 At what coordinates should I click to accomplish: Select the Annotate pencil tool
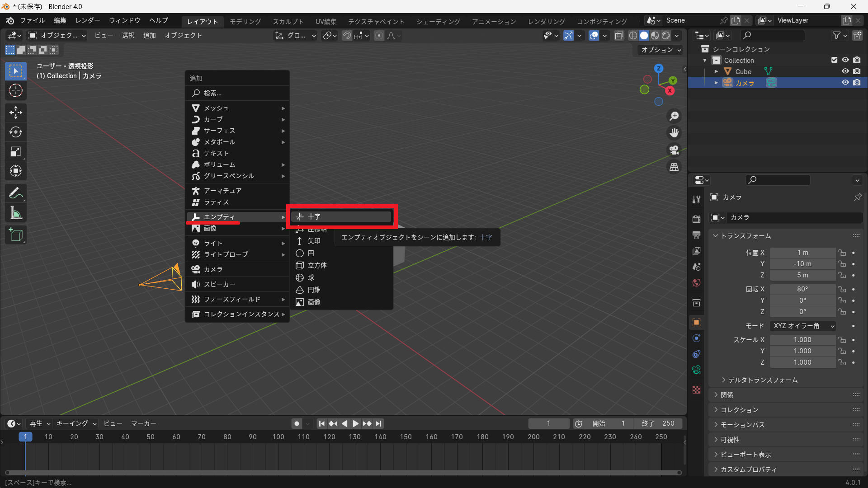coord(16,193)
